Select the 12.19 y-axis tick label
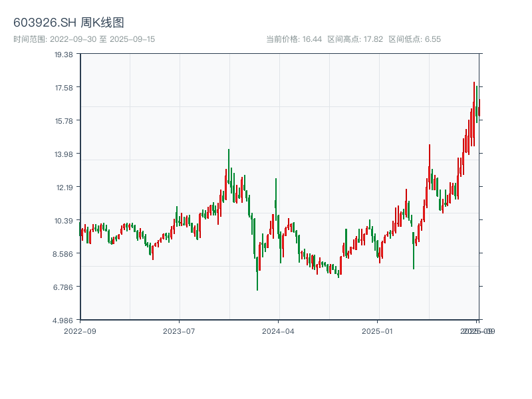This screenshot has height=399, width=532. coord(64,188)
